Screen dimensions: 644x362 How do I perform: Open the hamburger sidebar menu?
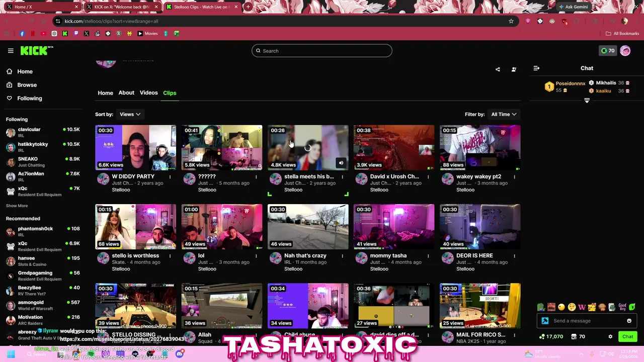pyautogui.click(x=11, y=51)
